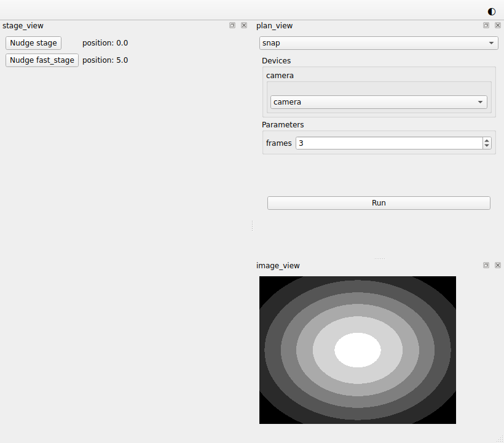Click the camera group label

coord(280,76)
